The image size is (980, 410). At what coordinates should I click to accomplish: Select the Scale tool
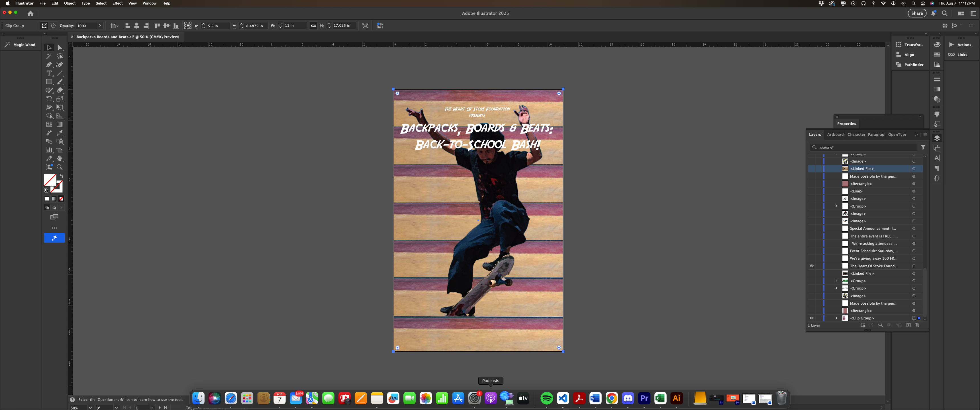click(60, 99)
